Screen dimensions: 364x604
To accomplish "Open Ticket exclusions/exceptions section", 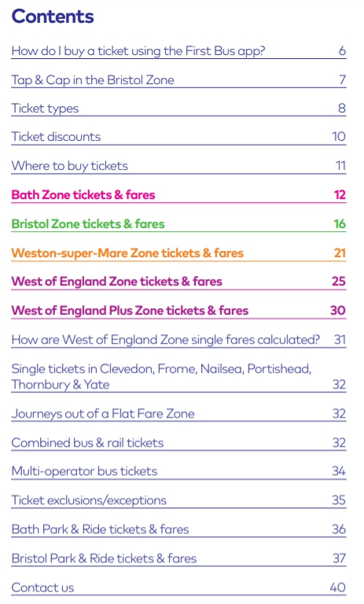I will tap(178, 500).
